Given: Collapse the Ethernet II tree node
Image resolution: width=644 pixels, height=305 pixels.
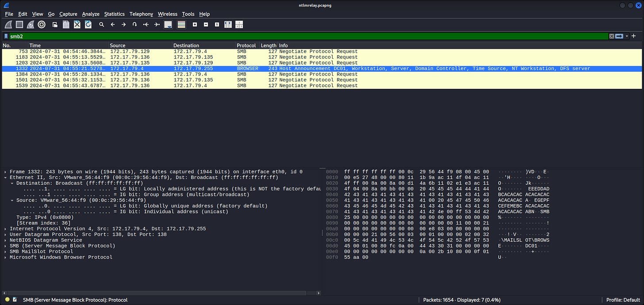Looking at the screenshot, I should tap(5, 177).
